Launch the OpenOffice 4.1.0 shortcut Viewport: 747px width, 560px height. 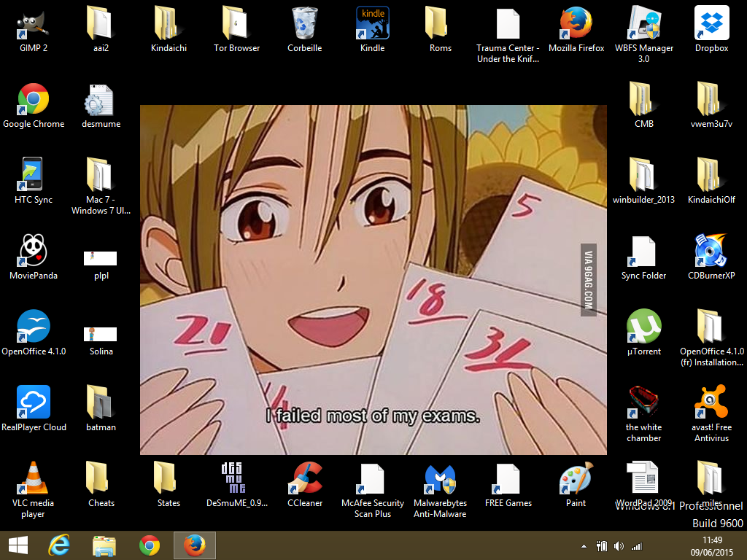pos(34,327)
